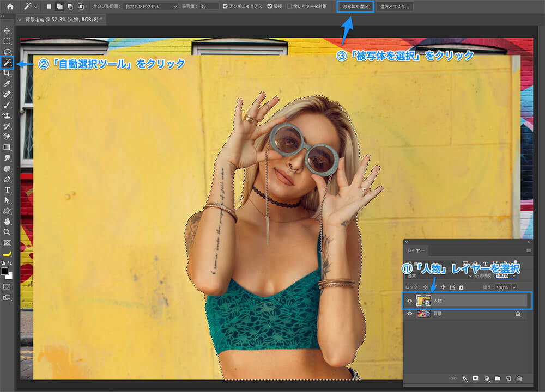This screenshot has height=392, width=545.
Task: Click the 背景 layer thumbnail
Action: tap(423, 314)
